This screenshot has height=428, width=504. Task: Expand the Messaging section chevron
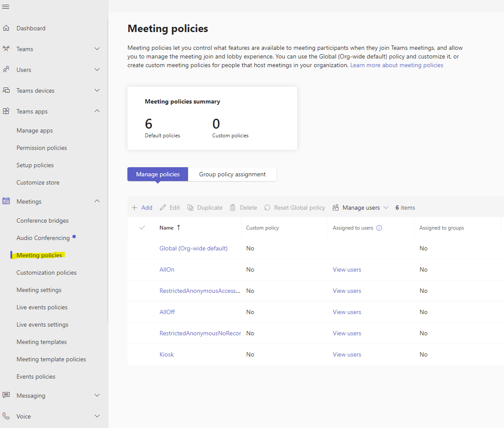click(x=97, y=395)
